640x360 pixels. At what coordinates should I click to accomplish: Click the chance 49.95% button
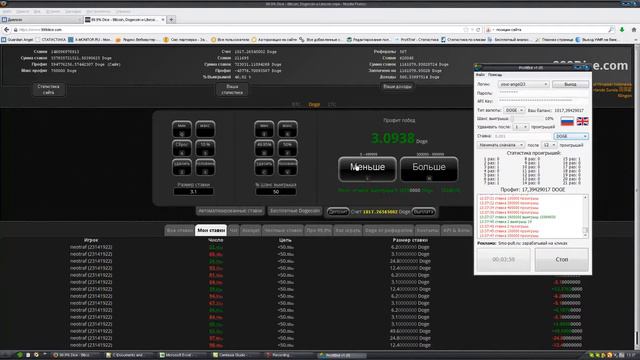(264, 148)
